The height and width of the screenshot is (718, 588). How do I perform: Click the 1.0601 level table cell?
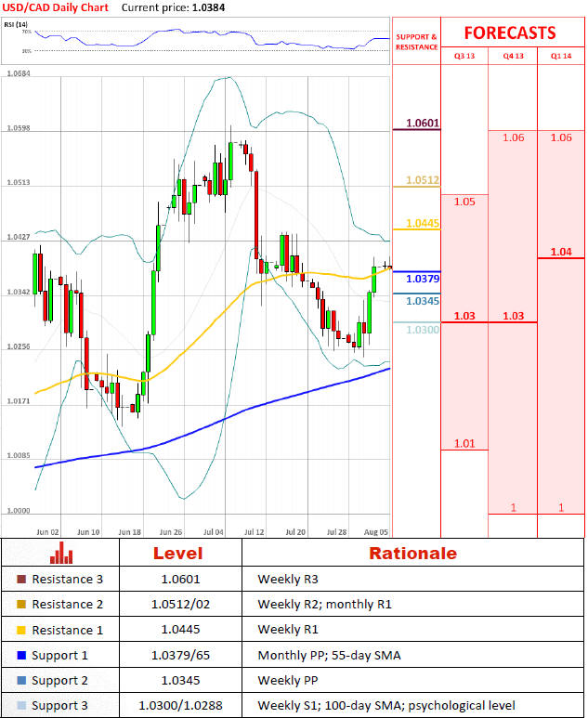pyautogui.click(x=180, y=580)
